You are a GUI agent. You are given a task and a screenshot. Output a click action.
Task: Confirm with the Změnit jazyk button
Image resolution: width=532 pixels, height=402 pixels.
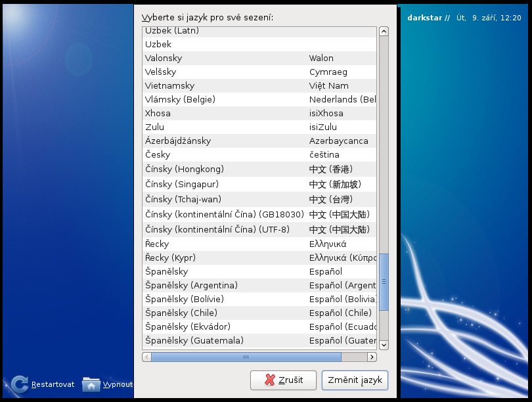(355, 380)
